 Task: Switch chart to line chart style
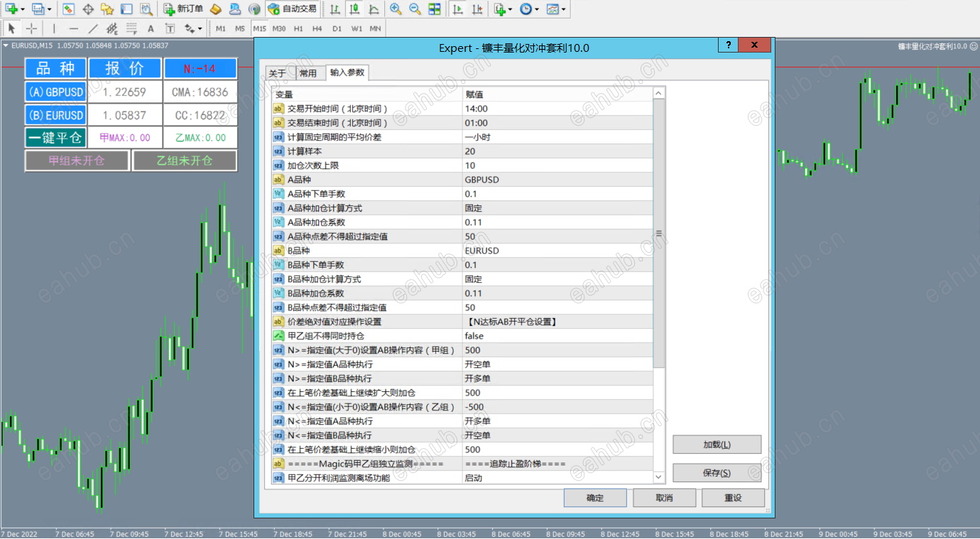(373, 9)
